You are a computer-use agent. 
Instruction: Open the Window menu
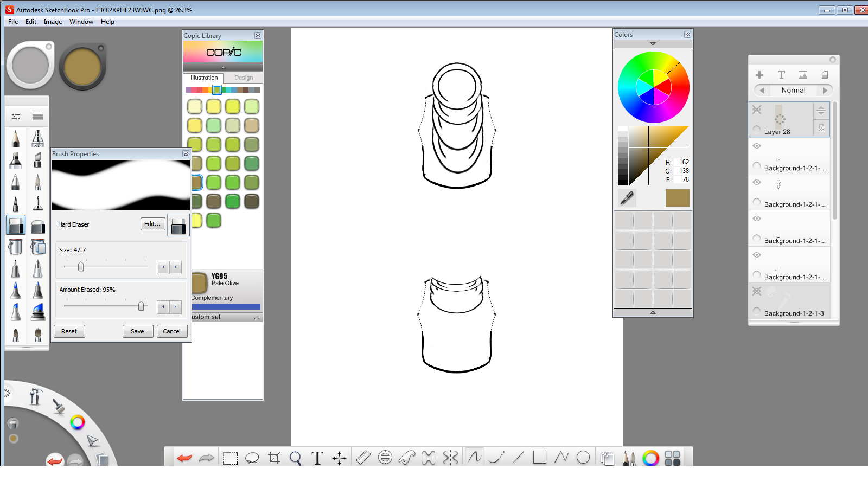[81, 22]
